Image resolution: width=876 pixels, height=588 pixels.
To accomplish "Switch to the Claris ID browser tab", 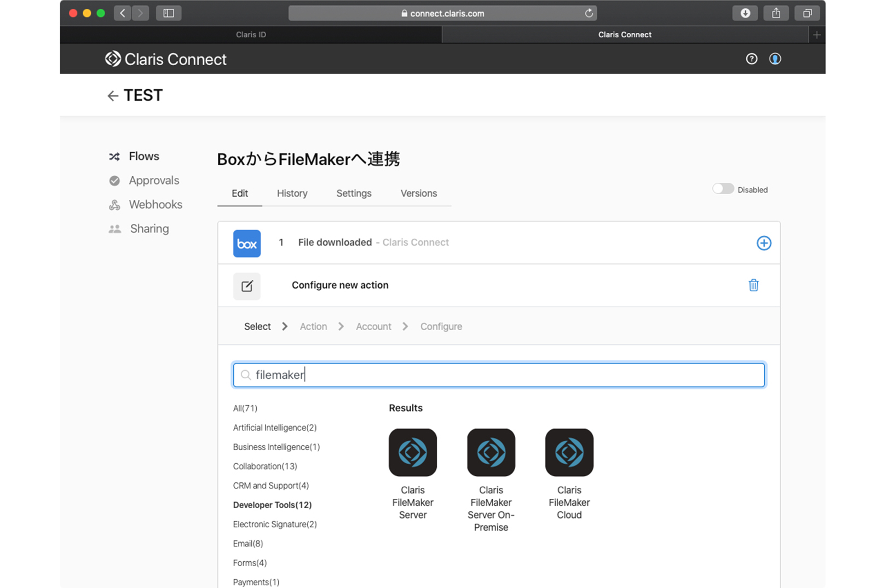I will point(251,34).
